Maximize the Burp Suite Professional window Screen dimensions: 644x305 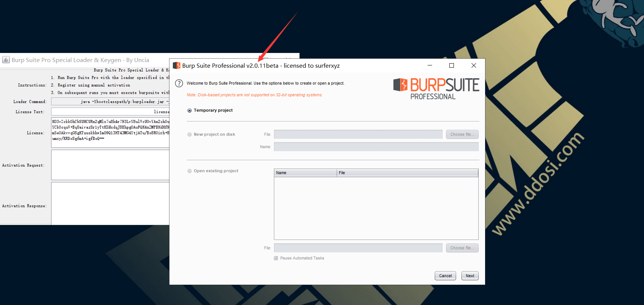coord(452,65)
